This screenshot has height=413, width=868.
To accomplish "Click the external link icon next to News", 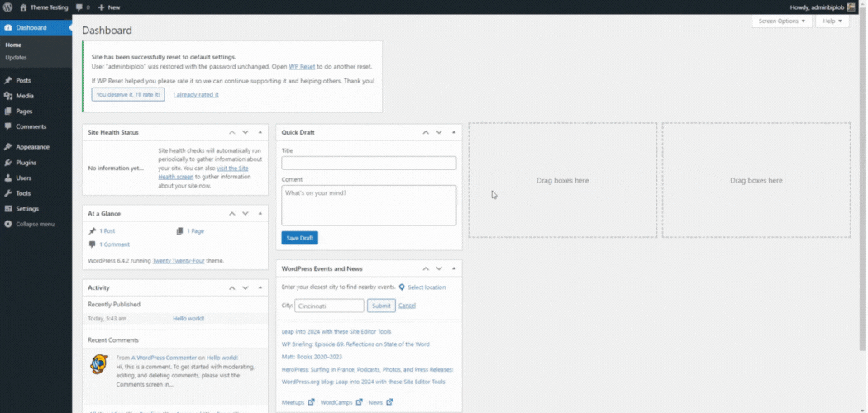I will pos(389,402).
